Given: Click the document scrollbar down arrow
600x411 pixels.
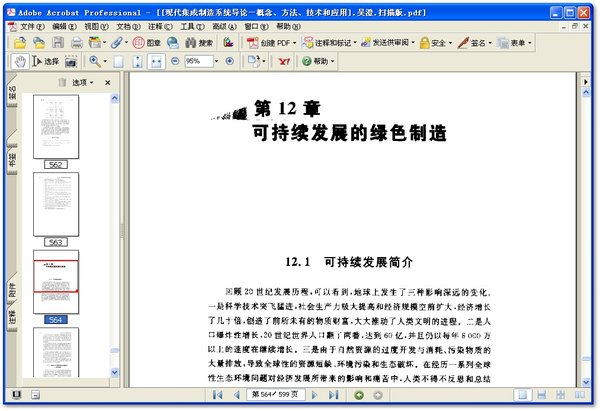Looking at the screenshot, I should tap(586, 382).
